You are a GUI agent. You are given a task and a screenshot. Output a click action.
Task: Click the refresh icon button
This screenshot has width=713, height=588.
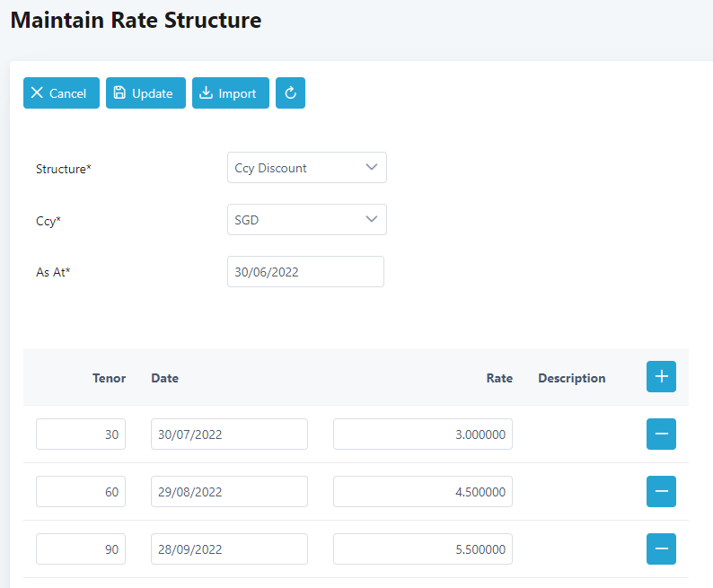click(290, 93)
